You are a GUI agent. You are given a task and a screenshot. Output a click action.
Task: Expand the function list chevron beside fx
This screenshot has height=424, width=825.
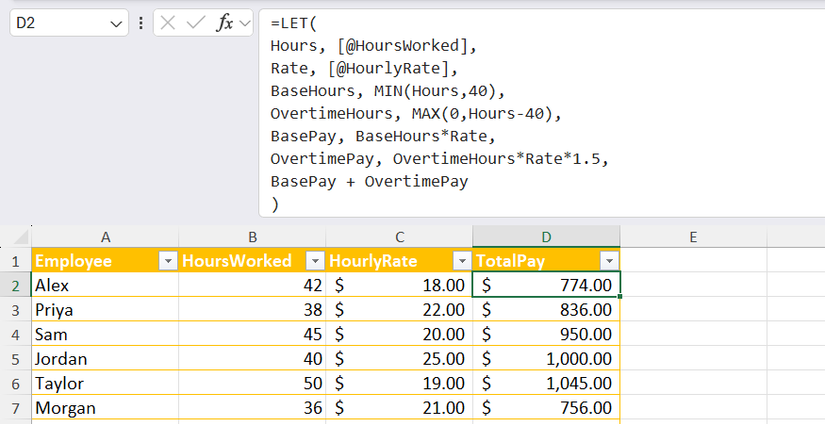tap(244, 23)
